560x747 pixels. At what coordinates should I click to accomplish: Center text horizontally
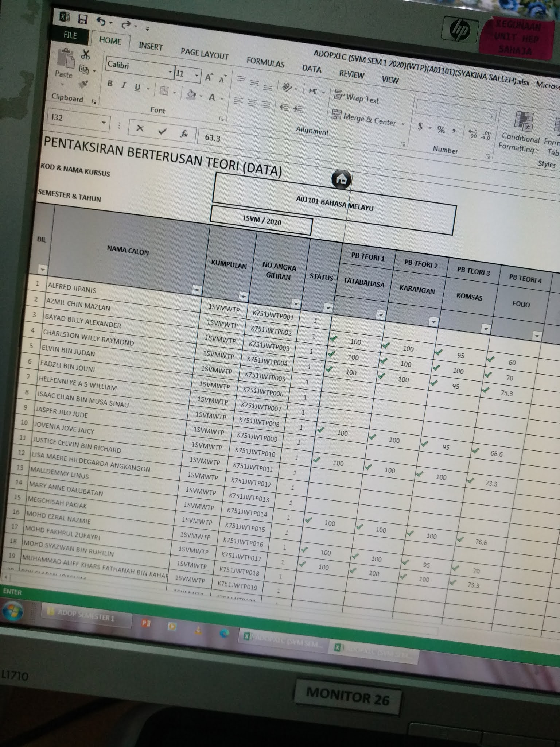click(x=252, y=102)
